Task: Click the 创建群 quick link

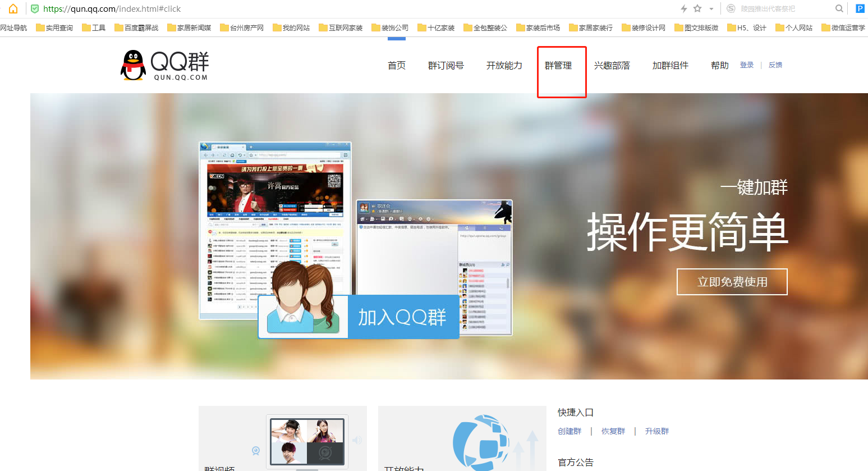Action: (x=570, y=431)
